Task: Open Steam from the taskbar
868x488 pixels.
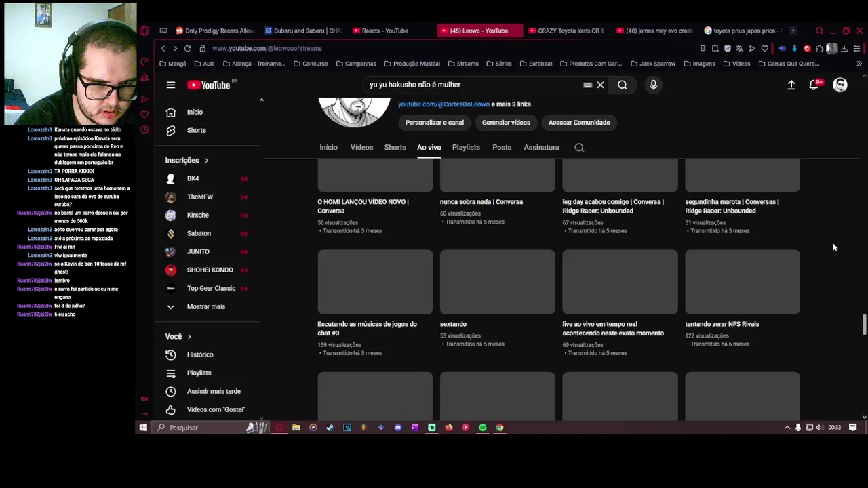Action: (330, 428)
